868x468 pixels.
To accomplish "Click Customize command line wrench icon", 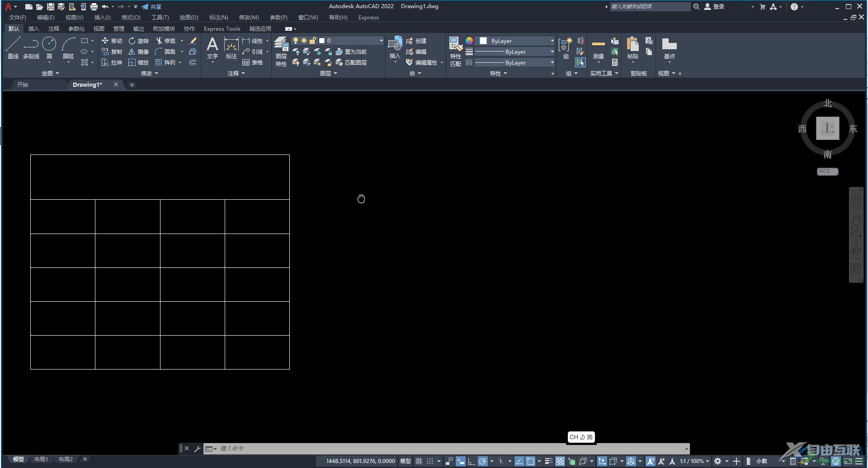I will point(197,449).
